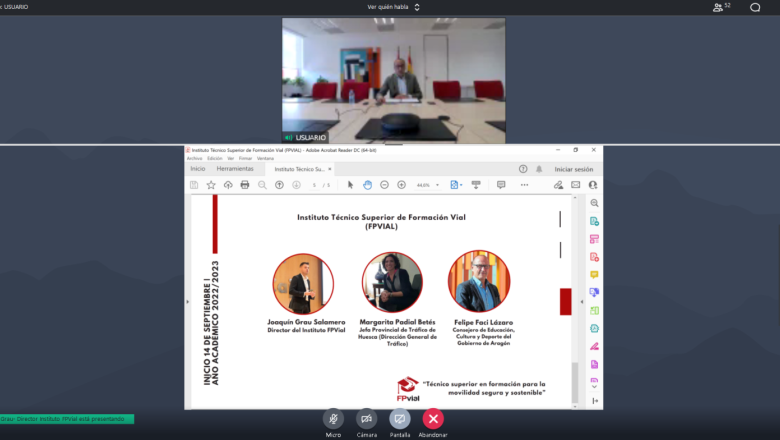Click the zoom in plus icon

(402, 185)
